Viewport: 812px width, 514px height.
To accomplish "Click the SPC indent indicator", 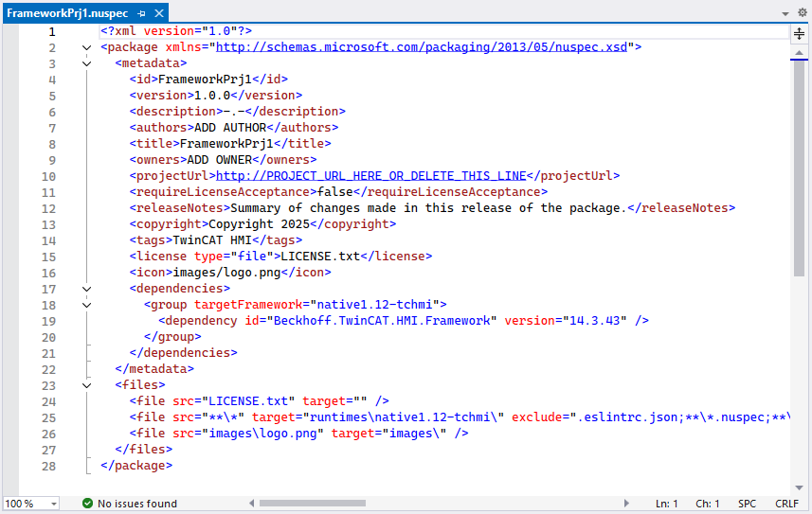I will pyautogui.click(x=747, y=504).
